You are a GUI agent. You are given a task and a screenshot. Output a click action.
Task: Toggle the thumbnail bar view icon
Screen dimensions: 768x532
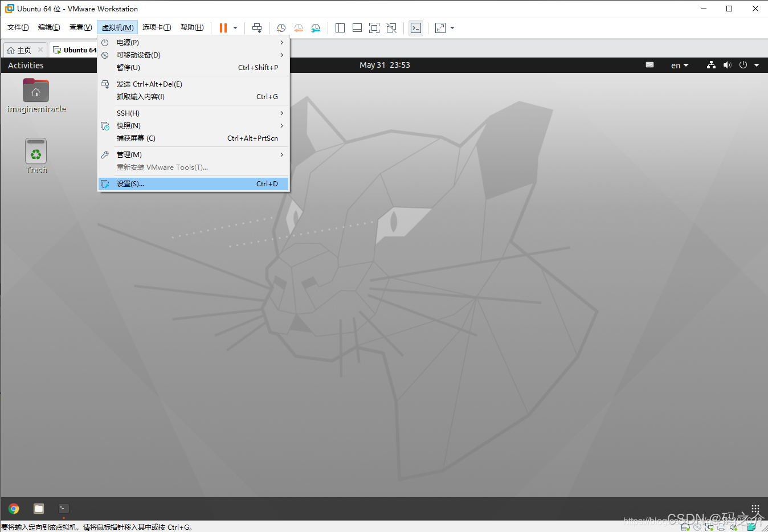357,28
